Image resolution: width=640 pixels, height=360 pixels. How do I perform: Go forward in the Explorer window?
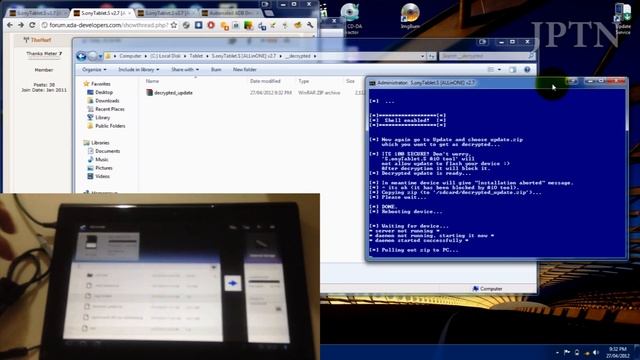[93, 56]
